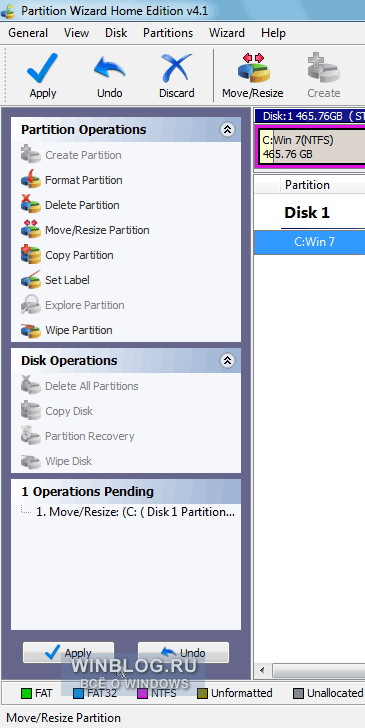
Task: Open the Disk menu
Action: point(116,33)
